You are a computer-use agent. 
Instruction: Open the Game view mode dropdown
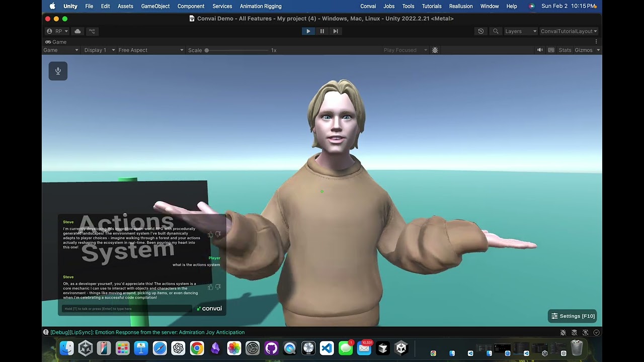[x=61, y=50]
